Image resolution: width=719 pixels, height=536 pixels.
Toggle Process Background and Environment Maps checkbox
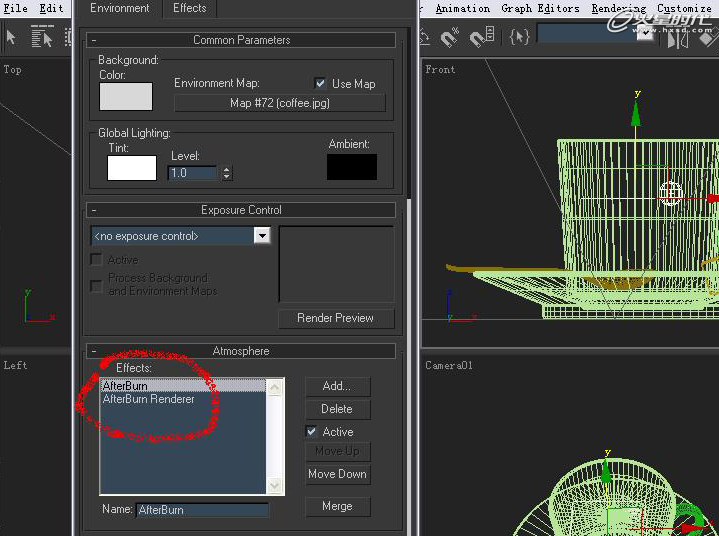(x=96, y=286)
